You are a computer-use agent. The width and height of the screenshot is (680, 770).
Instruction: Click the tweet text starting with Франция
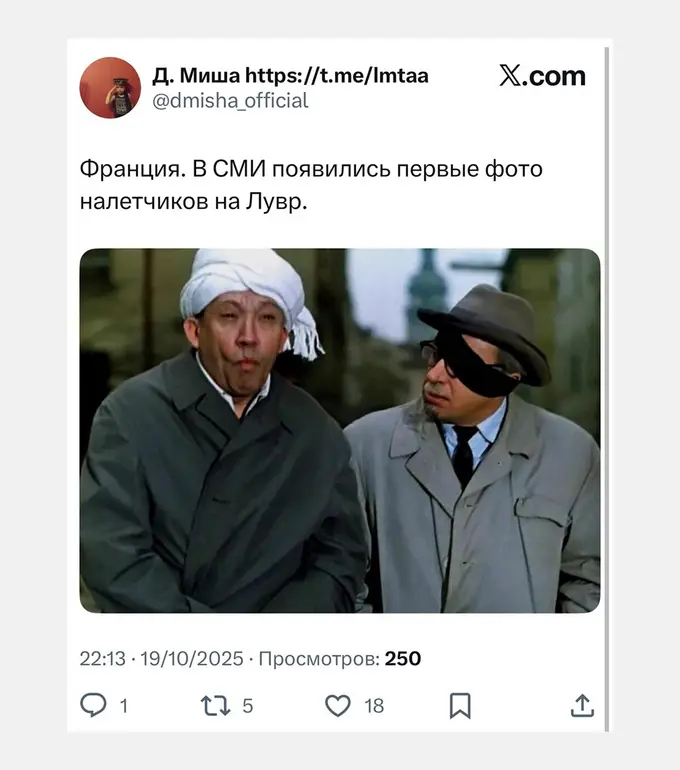click(x=311, y=185)
